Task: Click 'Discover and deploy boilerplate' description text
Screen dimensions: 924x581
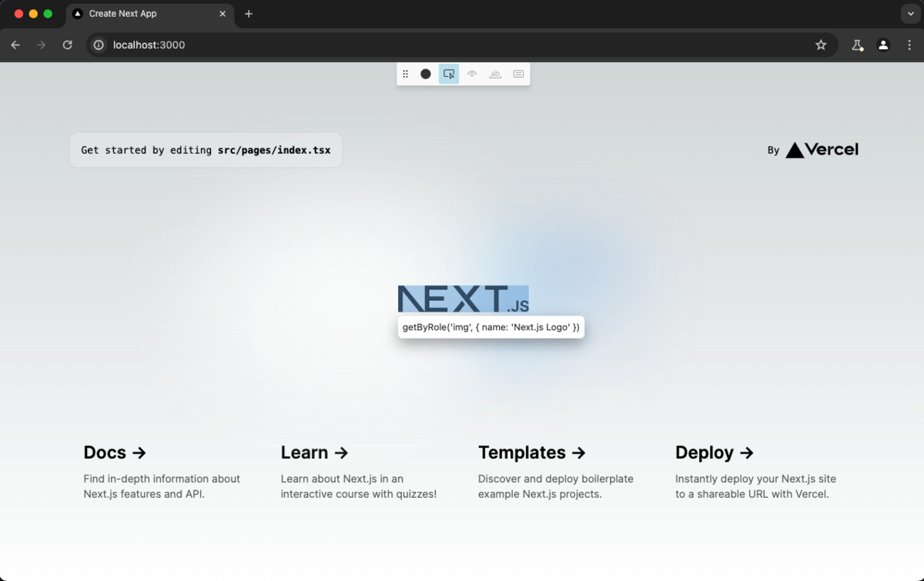Action: 556,479
